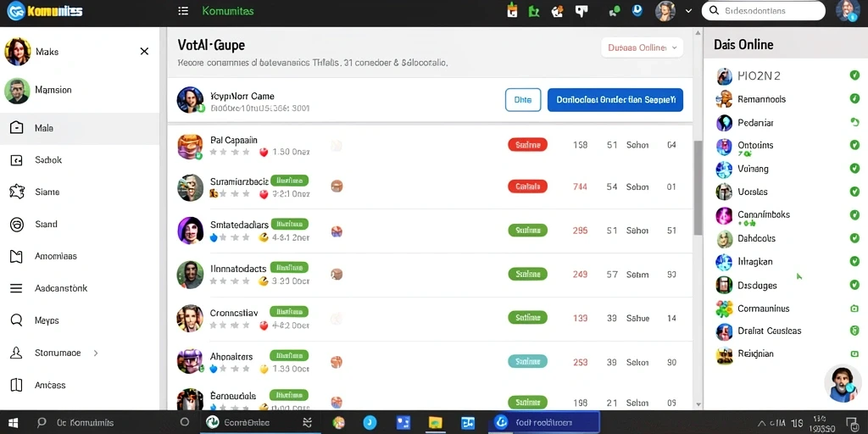Expand the profile dropdown arrow in top bar
Image resolution: width=868 pixels, height=434 pixels.
point(688,10)
